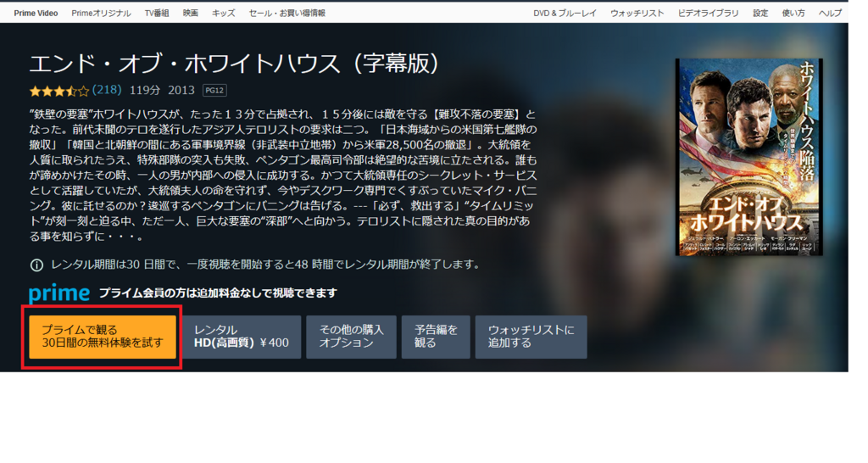Open the (218) reviews count link
Viewport: 868px width, 463px height.
107,90
